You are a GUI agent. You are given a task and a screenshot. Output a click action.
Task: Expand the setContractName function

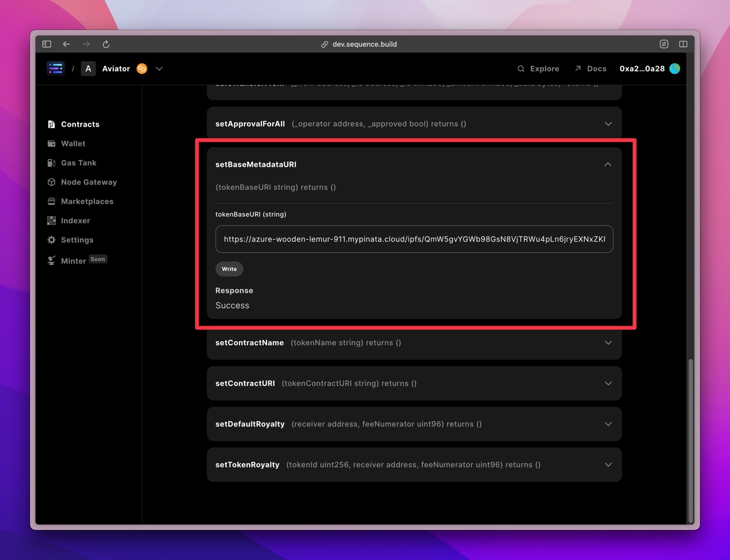608,343
